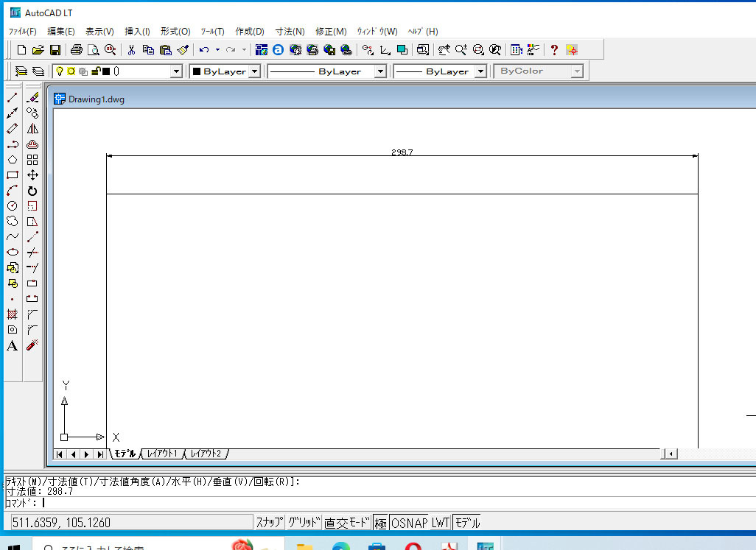Select the Move tool
This screenshot has height=550, width=756.
(x=32, y=175)
